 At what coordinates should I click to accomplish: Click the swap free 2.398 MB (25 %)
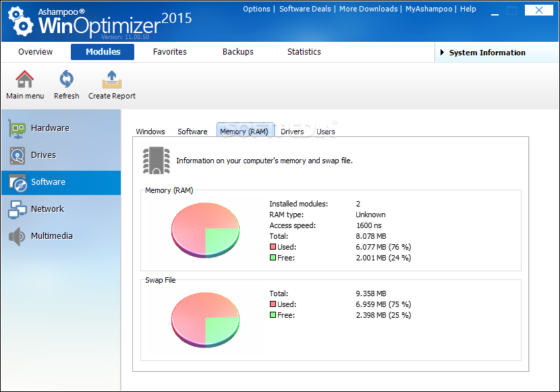[x=383, y=315]
